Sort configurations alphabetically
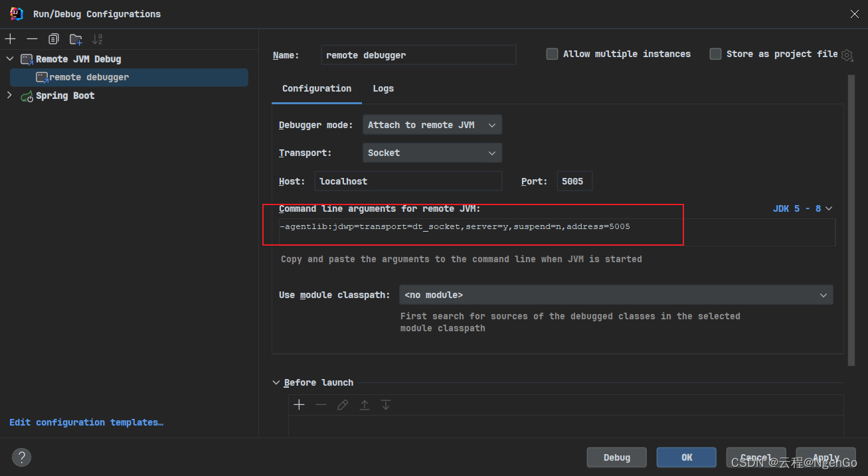This screenshot has width=868, height=476. tap(97, 39)
